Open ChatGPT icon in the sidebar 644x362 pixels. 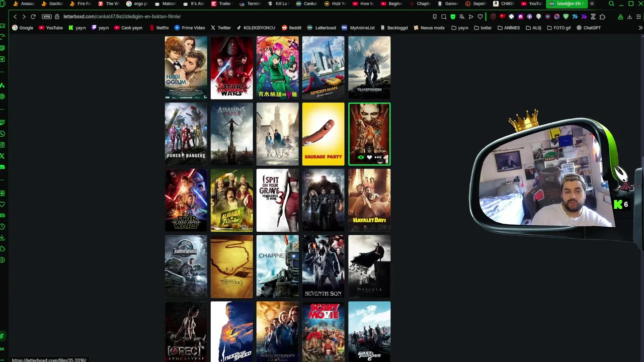pos(3,96)
